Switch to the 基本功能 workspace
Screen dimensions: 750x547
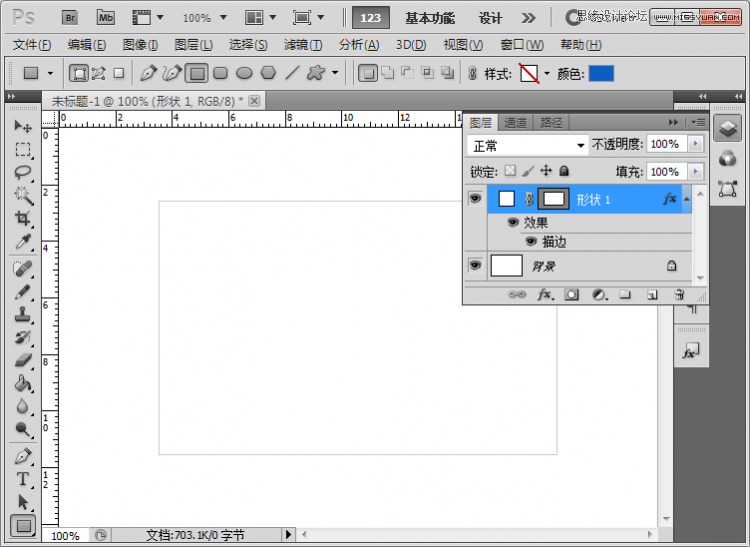coord(430,18)
